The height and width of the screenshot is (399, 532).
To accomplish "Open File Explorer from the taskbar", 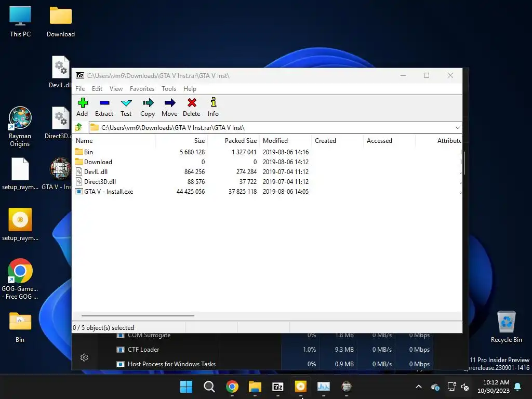I will tap(255, 387).
